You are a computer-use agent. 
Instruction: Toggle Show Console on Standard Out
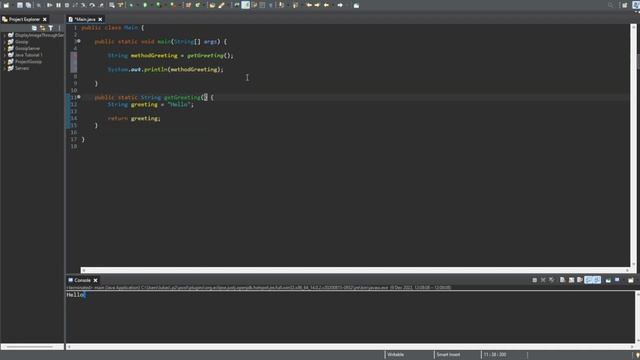(x=589, y=280)
